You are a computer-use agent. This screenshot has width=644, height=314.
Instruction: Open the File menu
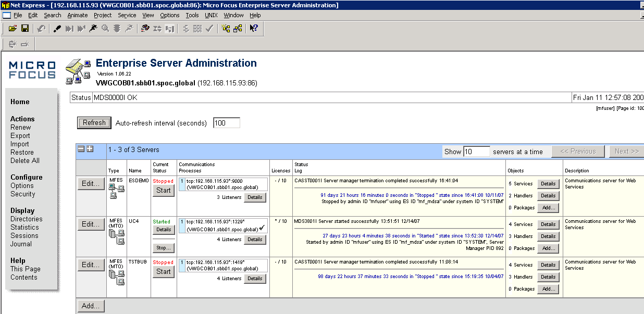[x=18, y=15]
